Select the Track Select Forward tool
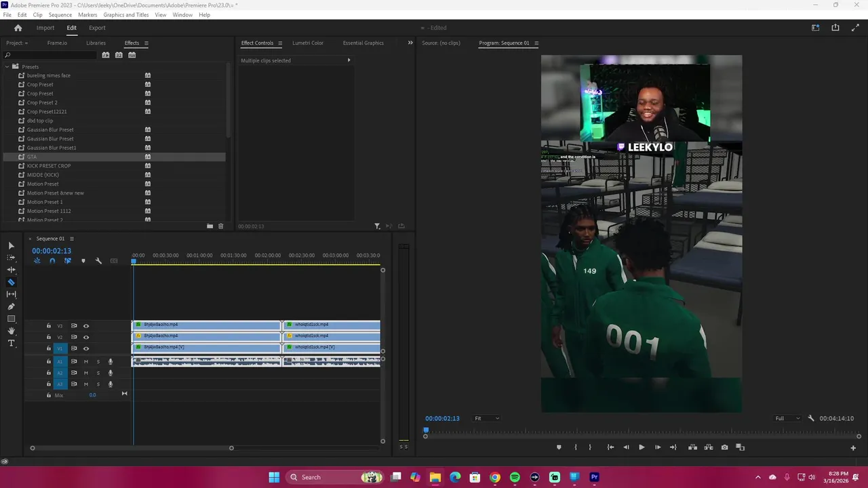This screenshot has width=868, height=488. 11,258
